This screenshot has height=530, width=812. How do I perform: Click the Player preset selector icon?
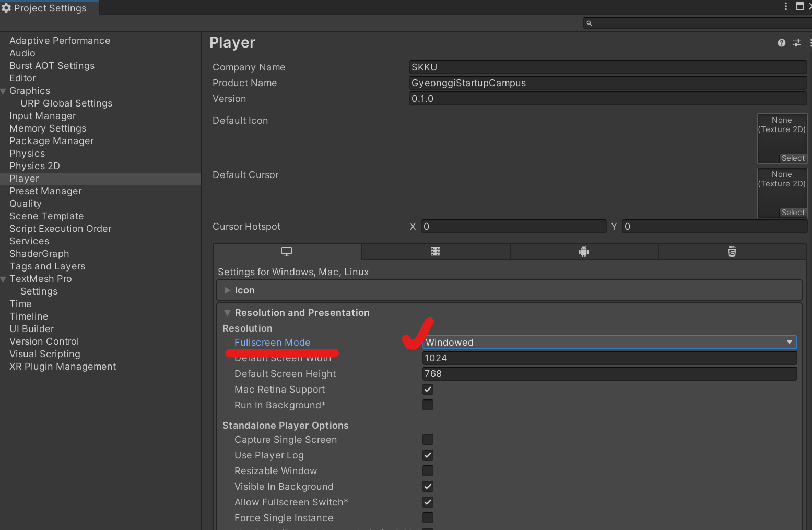[x=796, y=43]
